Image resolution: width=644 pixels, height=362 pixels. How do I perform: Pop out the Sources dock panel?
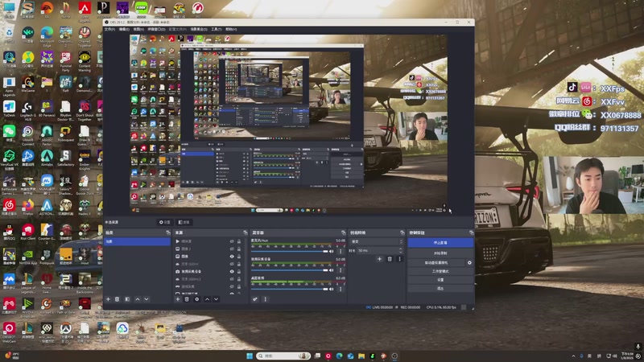pos(246,232)
